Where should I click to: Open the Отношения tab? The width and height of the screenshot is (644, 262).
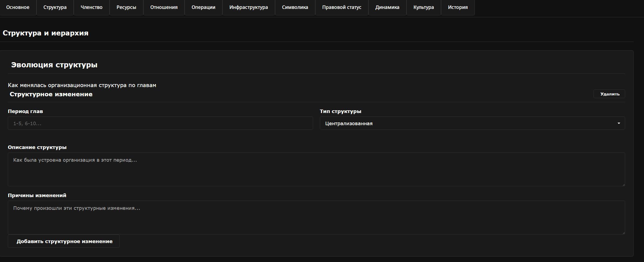pos(164,7)
